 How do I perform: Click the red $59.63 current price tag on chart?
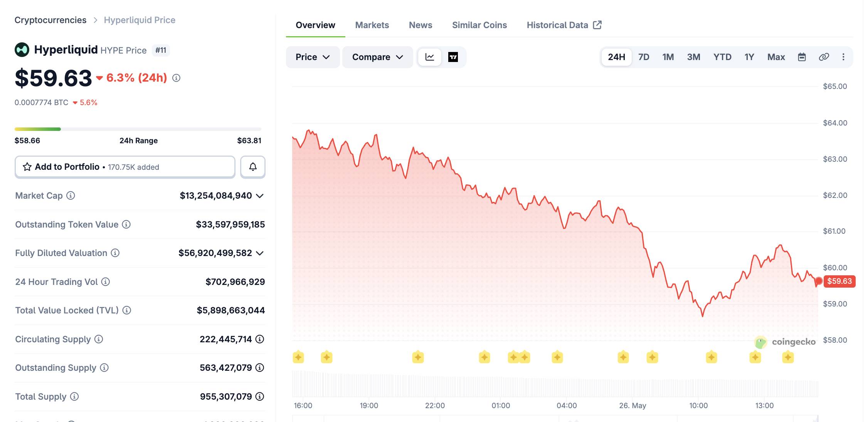point(839,281)
